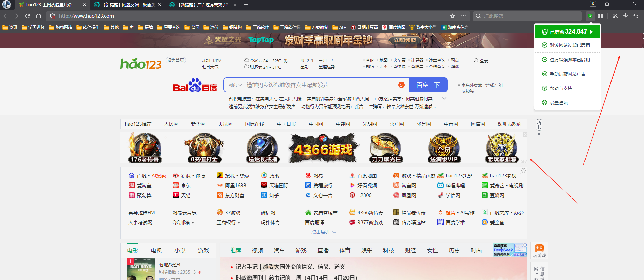Open the '设为首页' link
This screenshot has height=280, width=644.
pyautogui.click(x=175, y=60)
